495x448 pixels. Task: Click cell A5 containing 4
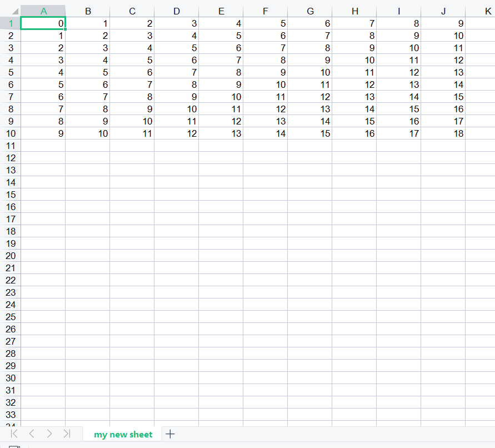click(x=43, y=72)
